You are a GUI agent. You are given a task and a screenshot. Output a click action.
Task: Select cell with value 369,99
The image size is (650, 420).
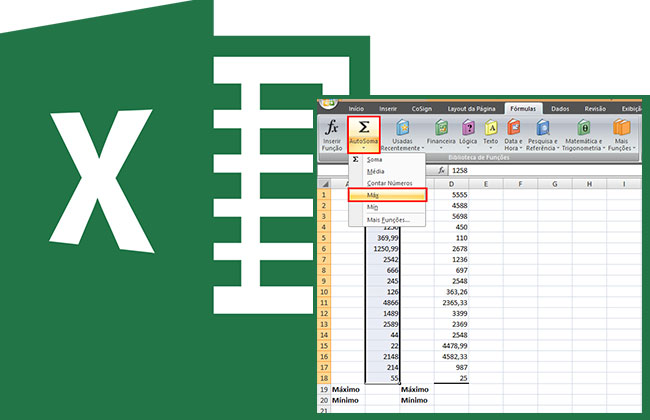tap(383, 238)
